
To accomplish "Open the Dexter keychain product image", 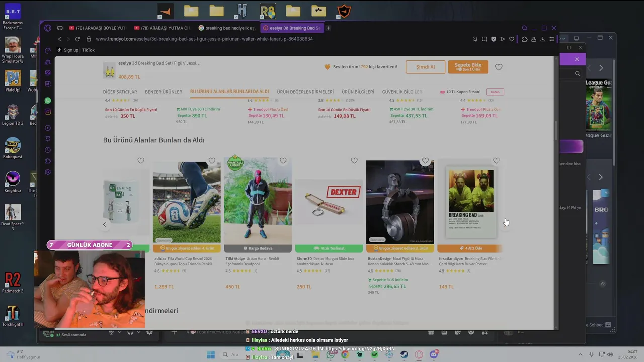I will click(x=329, y=202).
